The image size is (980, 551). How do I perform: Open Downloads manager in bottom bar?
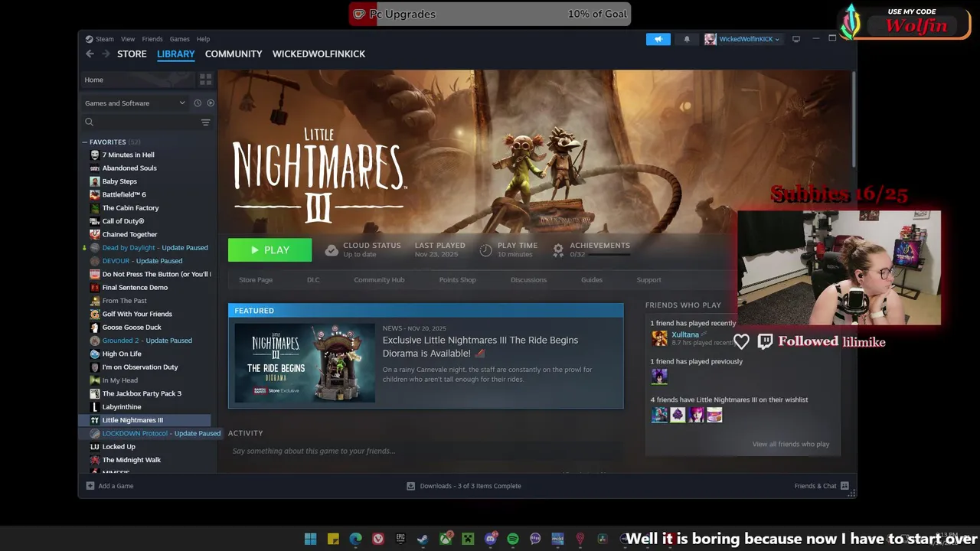tap(464, 486)
